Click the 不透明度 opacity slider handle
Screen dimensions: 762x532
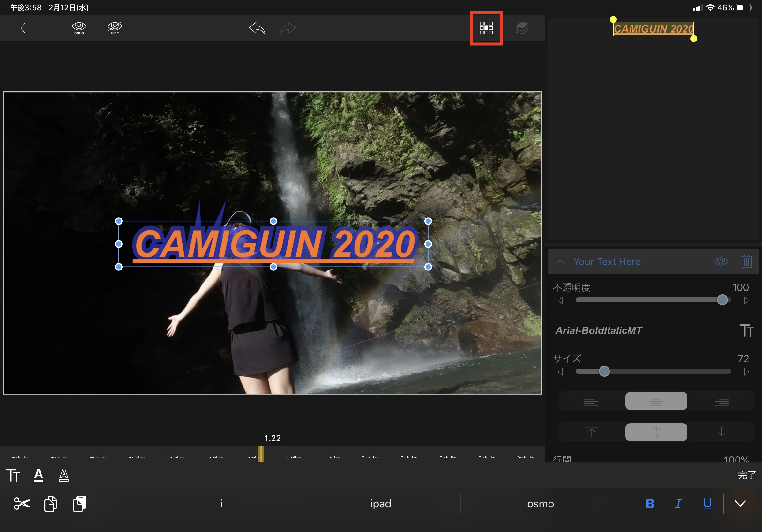coord(722,300)
